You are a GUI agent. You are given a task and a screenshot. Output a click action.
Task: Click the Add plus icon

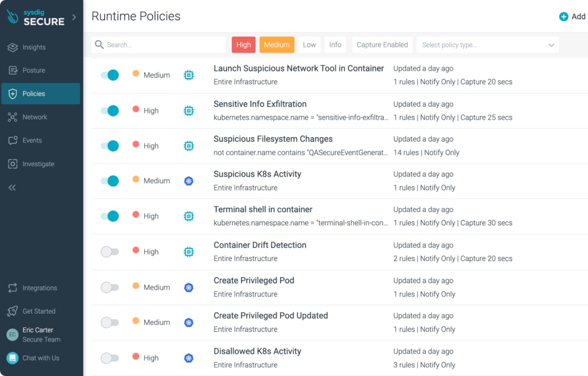(564, 17)
